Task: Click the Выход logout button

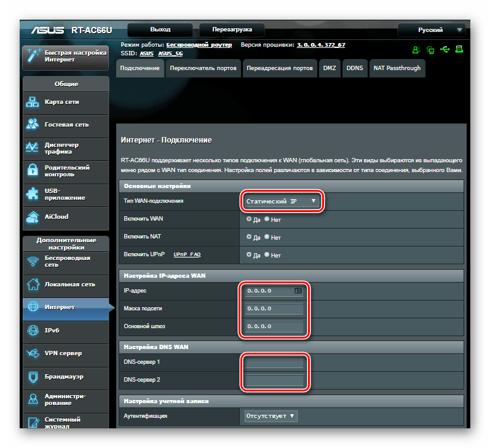Action: 160,29
